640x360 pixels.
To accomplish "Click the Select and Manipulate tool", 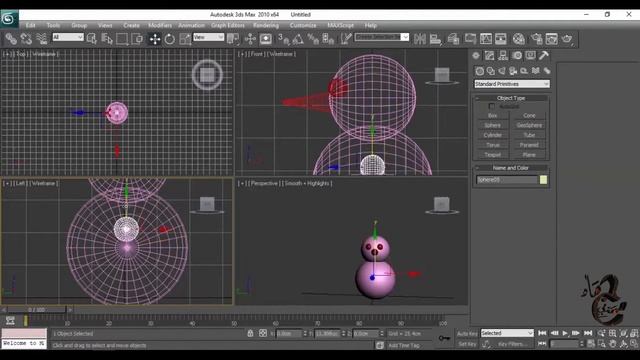I will coord(250,39).
